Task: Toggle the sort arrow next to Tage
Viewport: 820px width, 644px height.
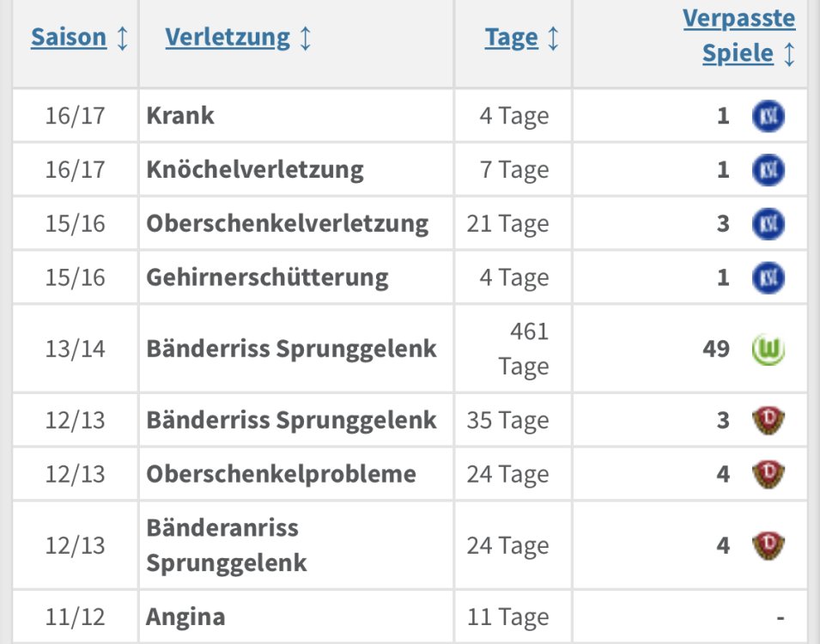Action: (x=552, y=38)
